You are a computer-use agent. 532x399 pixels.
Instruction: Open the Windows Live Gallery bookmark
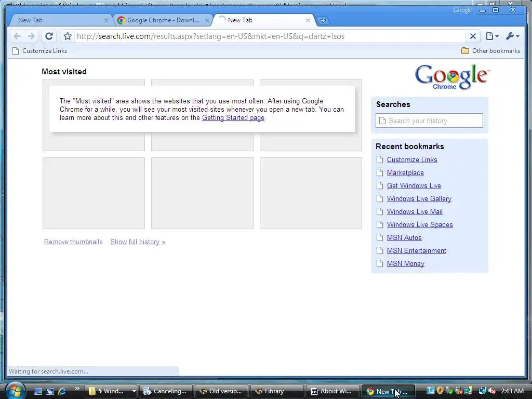coord(419,199)
